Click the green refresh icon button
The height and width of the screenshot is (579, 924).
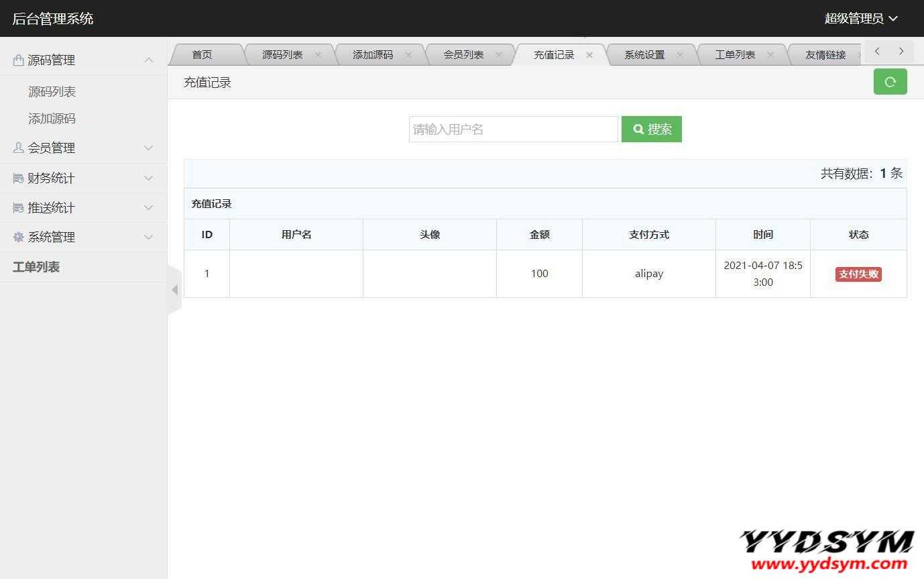coord(890,82)
